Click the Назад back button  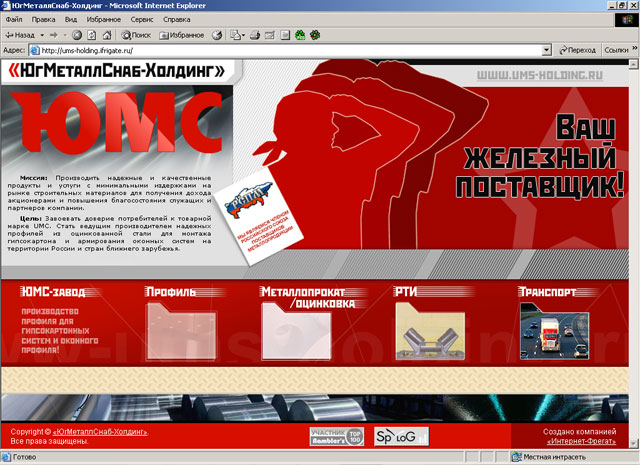20,35
